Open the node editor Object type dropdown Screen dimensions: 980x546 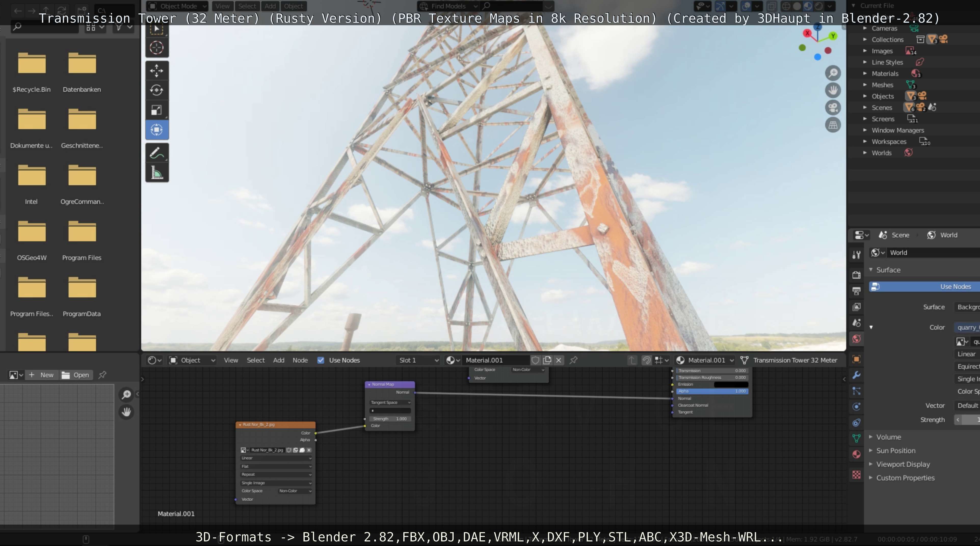point(192,360)
